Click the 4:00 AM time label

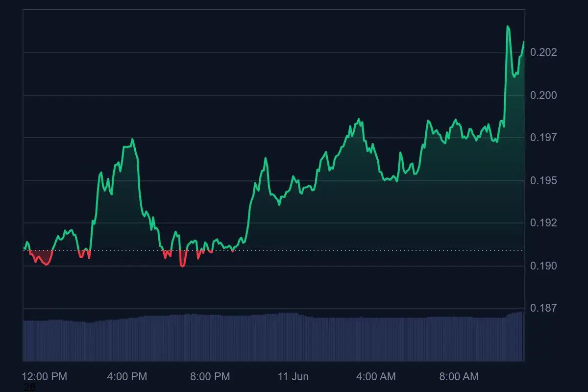[376, 377]
